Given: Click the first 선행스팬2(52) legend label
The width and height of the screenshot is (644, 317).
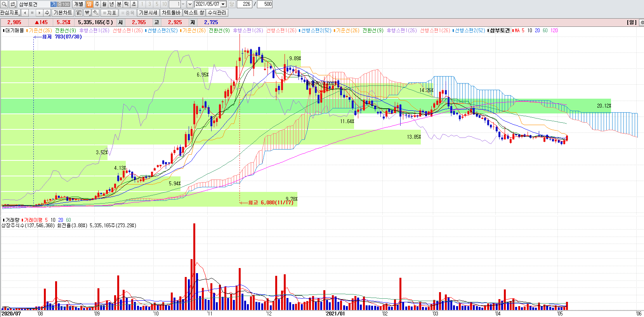Looking at the screenshot, I should 162,30.
